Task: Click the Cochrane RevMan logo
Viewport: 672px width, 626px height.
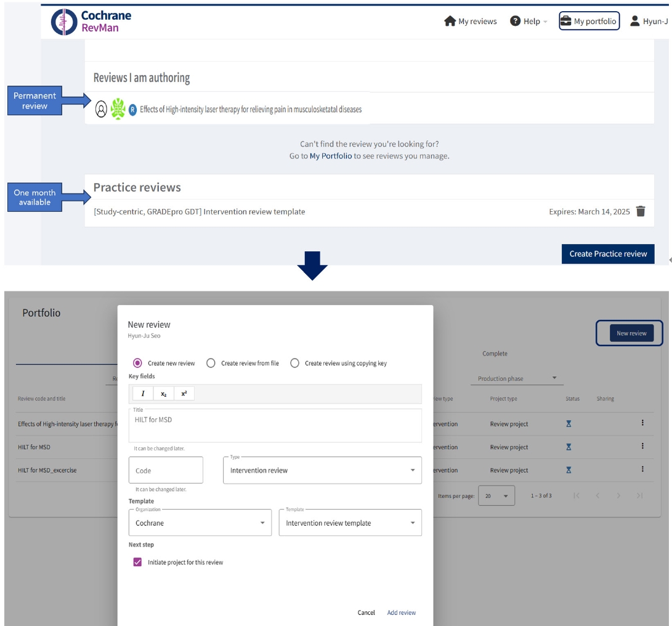Action: 91,21
